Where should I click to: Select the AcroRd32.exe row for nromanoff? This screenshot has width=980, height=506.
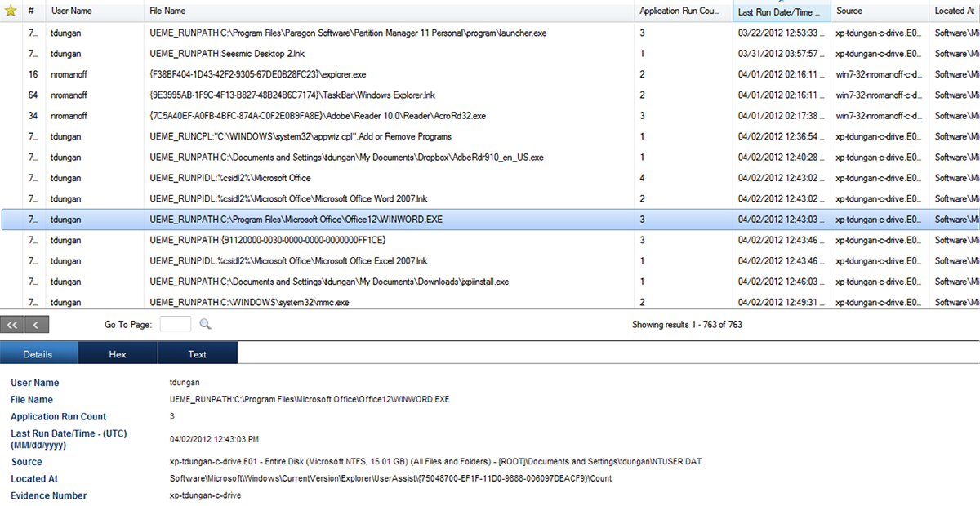click(327, 115)
